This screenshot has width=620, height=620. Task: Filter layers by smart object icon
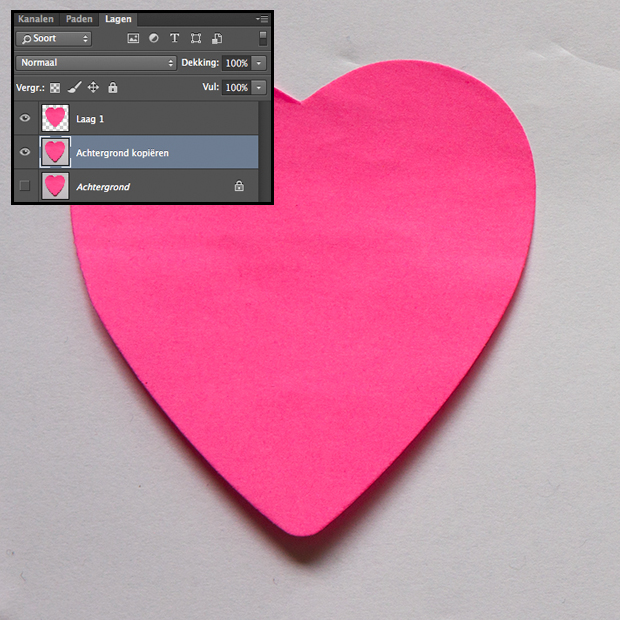(217, 38)
